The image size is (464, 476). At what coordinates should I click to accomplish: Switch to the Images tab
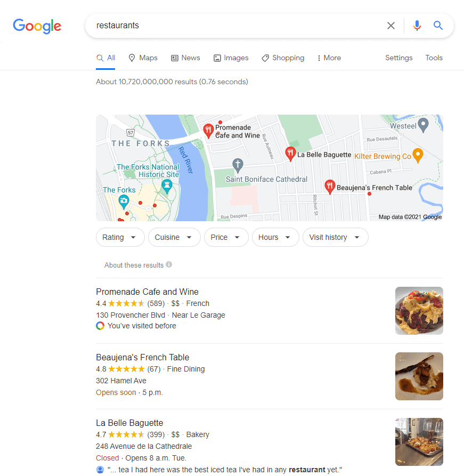click(231, 58)
